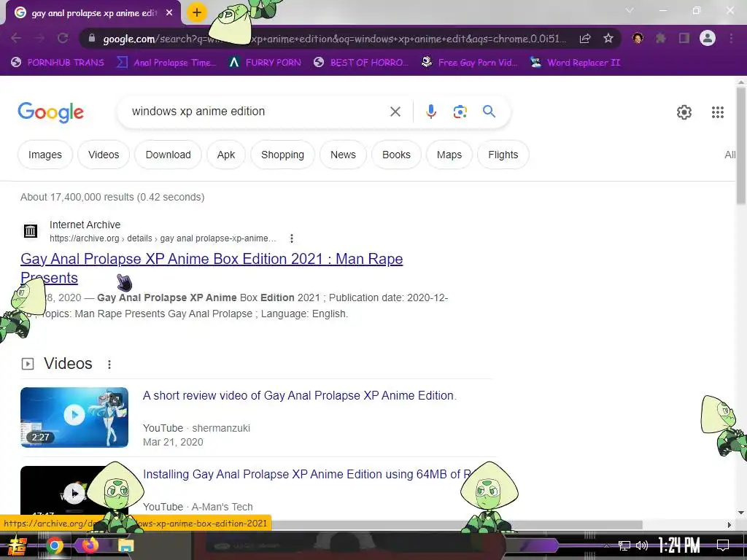This screenshot has height=560, width=747.
Task: Go to Google home via the logo
Action: tap(51, 112)
